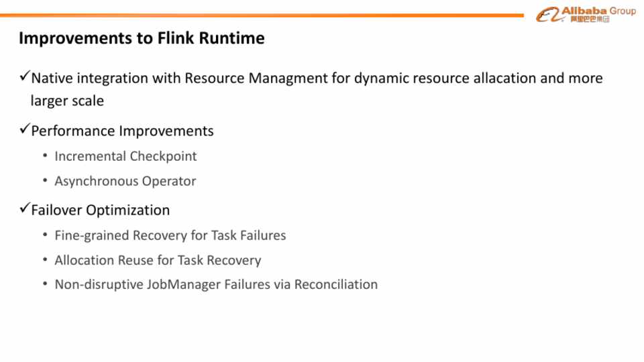Click the bullet before Asynchronous Operator
Viewport: 644px width, 362px height.
pyautogui.click(x=45, y=181)
